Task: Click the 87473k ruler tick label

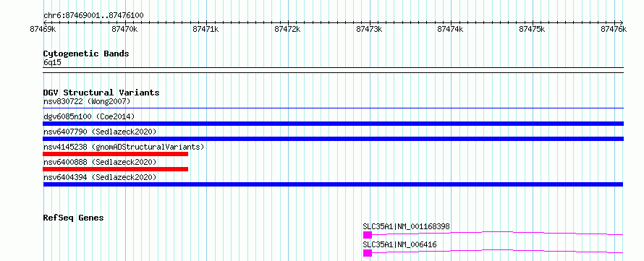Action: (x=369, y=29)
